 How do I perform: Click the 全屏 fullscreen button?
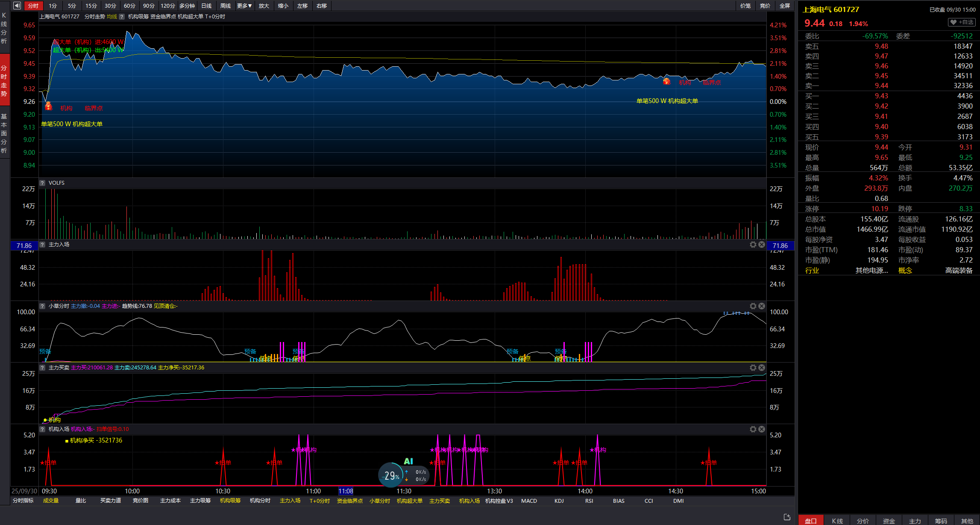pos(784,6)
